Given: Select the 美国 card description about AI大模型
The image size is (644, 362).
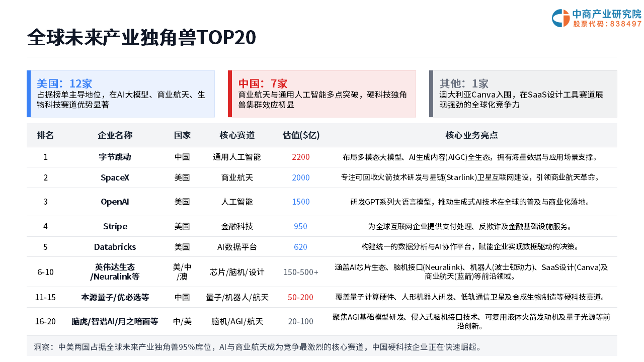Looking at the screenshot, I should coord(121,100).
